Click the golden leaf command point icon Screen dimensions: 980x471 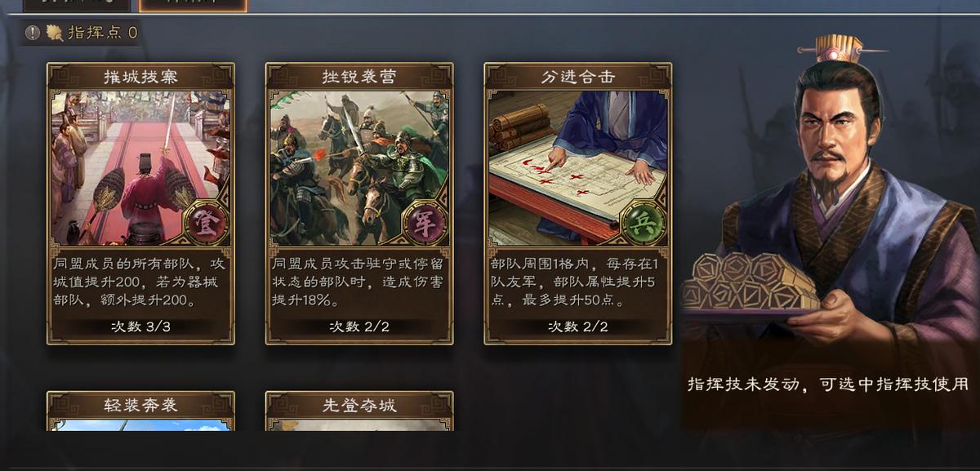point(54,33)
